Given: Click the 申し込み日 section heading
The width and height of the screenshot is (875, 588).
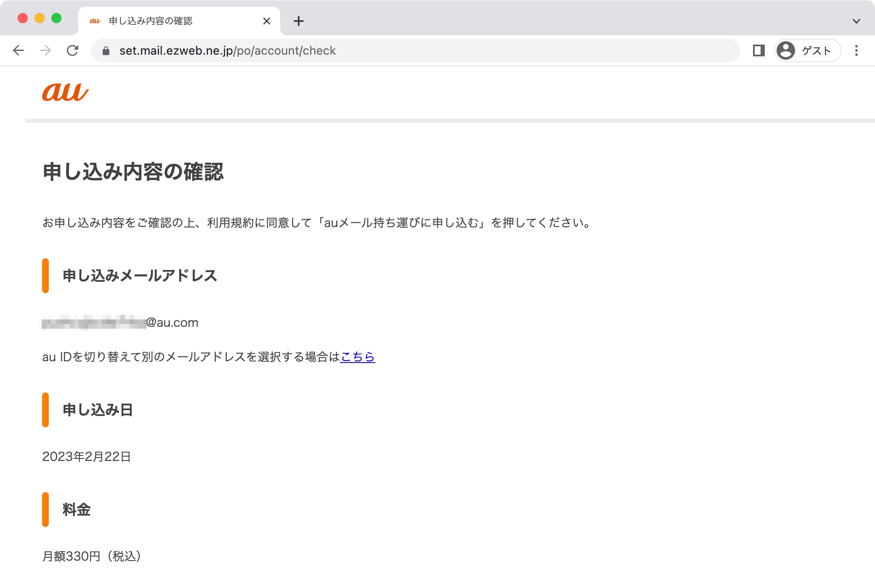Looking at the screenshot, I should (x=98, y=410).
